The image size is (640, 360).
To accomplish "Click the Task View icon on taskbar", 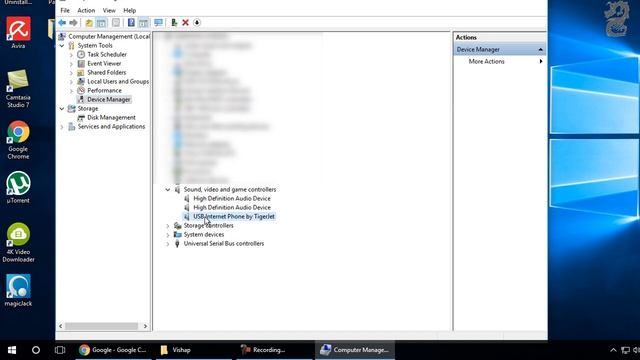I will (60, 350).
